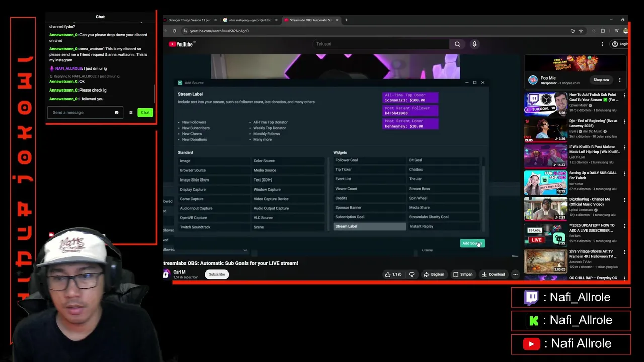Click NAFI_ALLROLE username in chat

[x=68, y=69]
